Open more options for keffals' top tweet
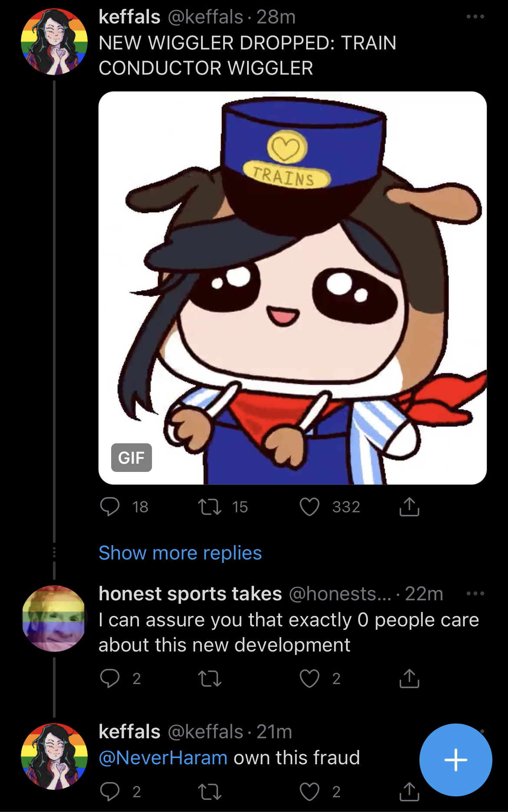The width and height of the screenshot is (508, 812). click(x=475, y=16)
